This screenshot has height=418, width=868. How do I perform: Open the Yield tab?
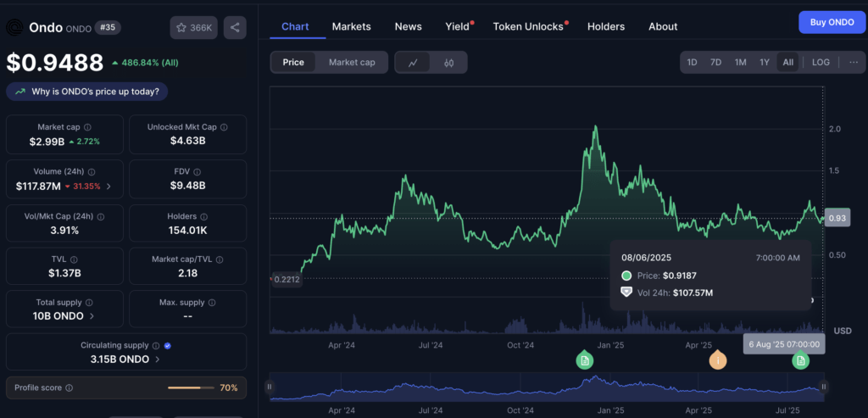pyautogui.click(x=457, y=26)
